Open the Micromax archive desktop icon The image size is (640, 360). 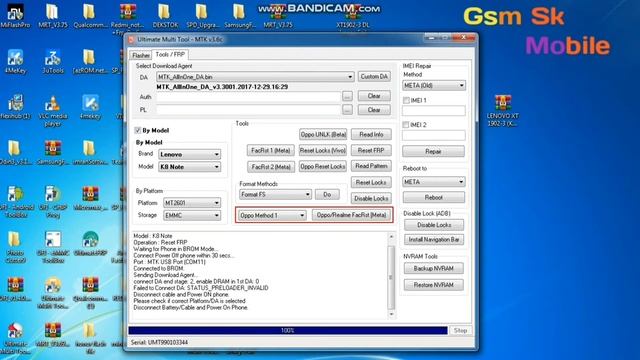pyautogui.click(x=90, y=198)
